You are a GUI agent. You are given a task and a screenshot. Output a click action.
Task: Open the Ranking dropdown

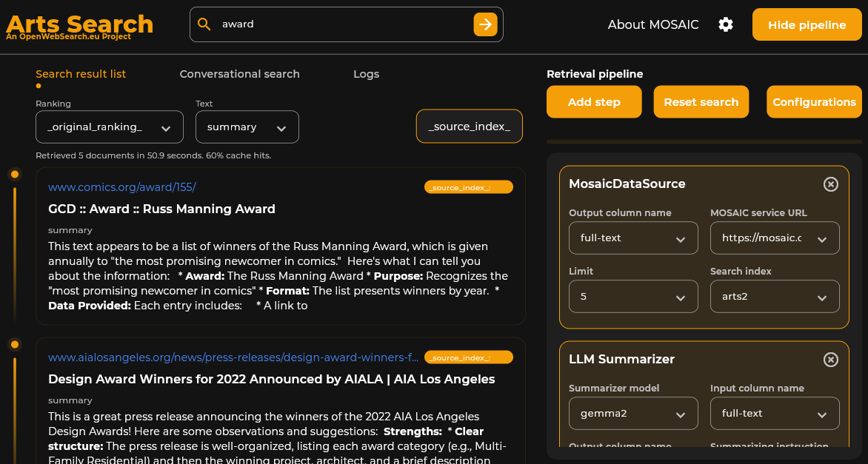click(x=110, y=127)
